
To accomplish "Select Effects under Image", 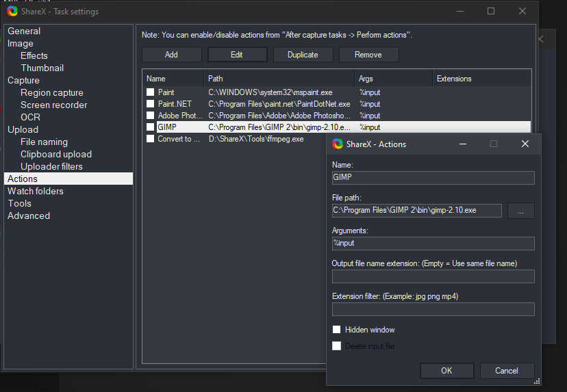I will [x=34, y=55].
